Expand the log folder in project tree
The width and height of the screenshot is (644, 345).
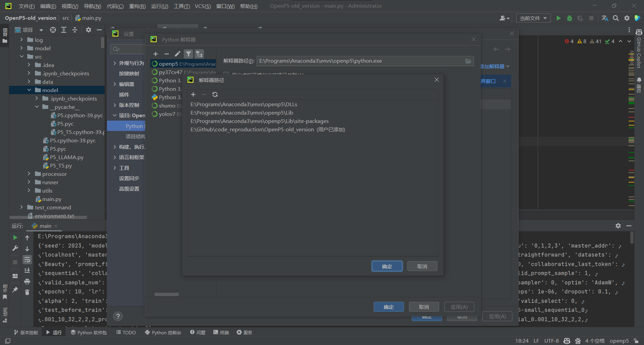click(x=22, y=40)
